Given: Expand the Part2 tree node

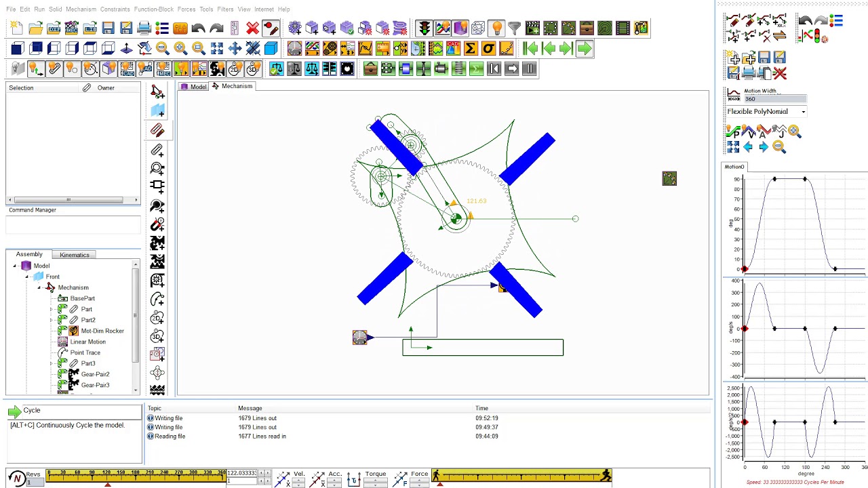Looking at the screenshot, I should [52, 320].
